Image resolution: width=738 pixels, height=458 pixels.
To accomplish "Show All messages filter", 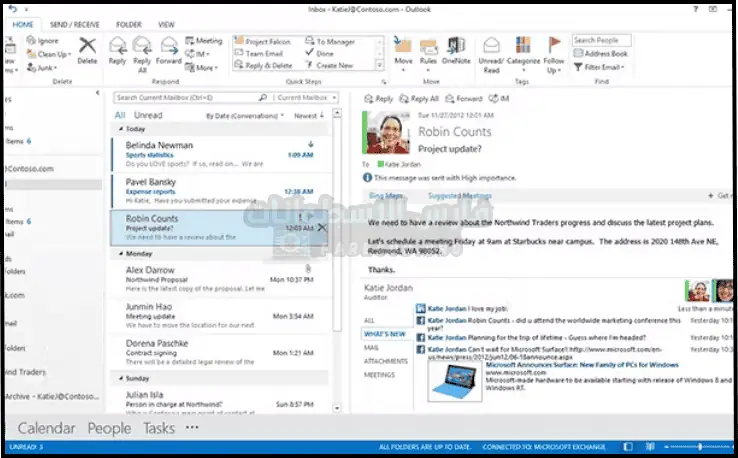I will tap(120, 115).
